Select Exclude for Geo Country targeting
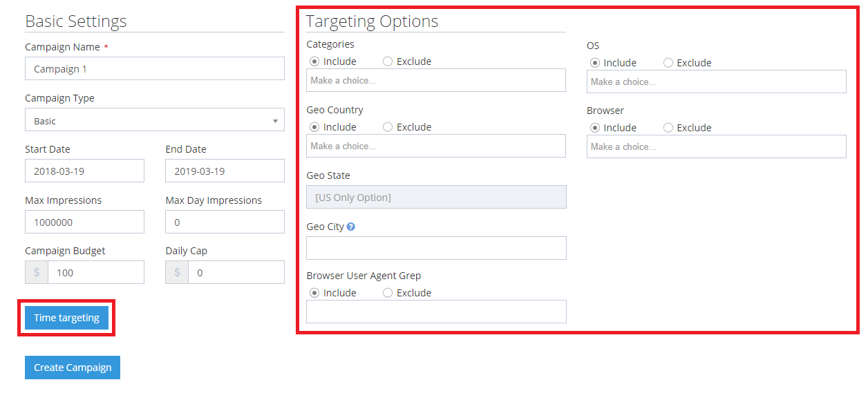Screen dimensions: 868x400 coord(388,126)
